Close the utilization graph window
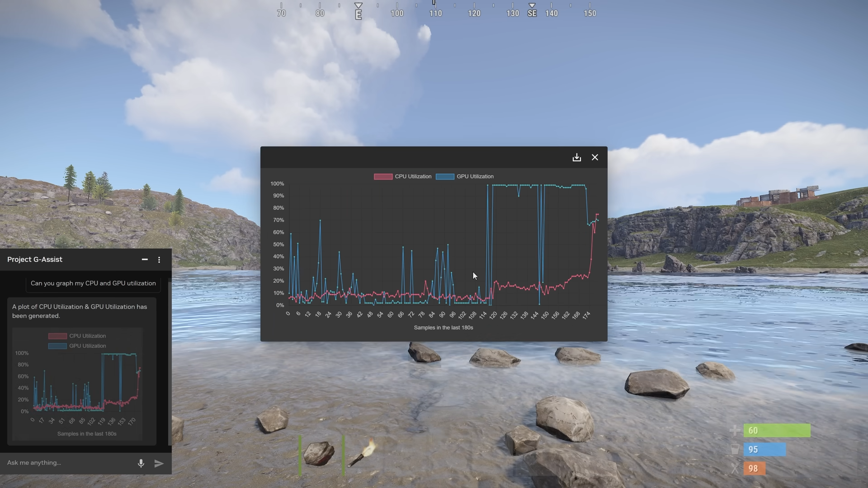 (x=595, y=157)
